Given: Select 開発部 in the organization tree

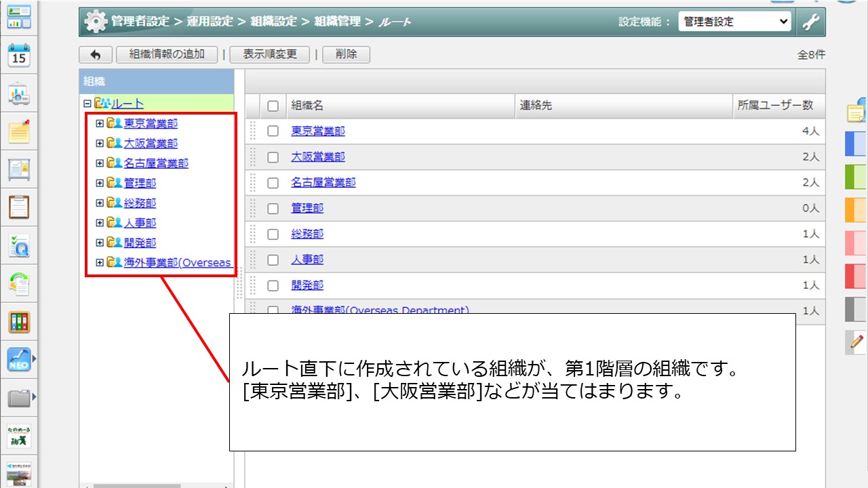Looking at the screenshot, I should [x=140, y=243].
